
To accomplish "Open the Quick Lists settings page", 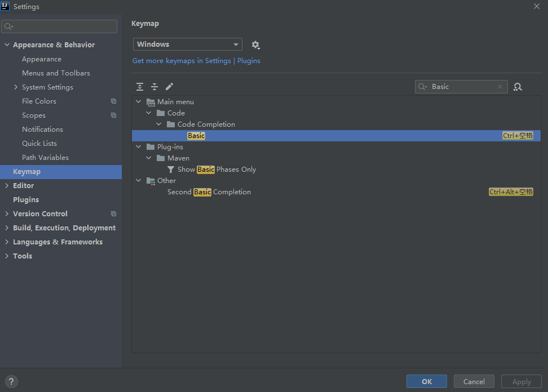I will (x=39, y=144).
